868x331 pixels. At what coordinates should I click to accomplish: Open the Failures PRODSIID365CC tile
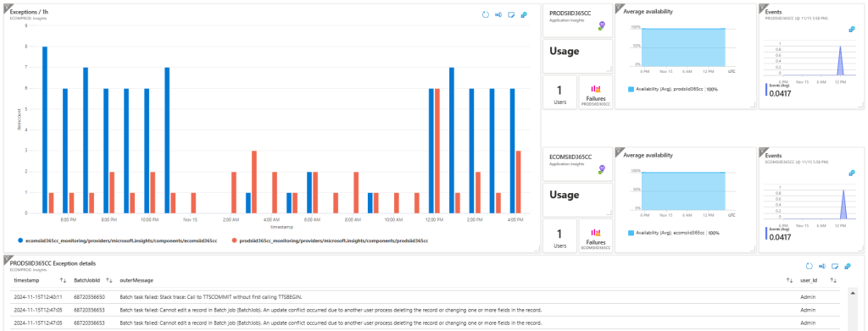[596, 92]
